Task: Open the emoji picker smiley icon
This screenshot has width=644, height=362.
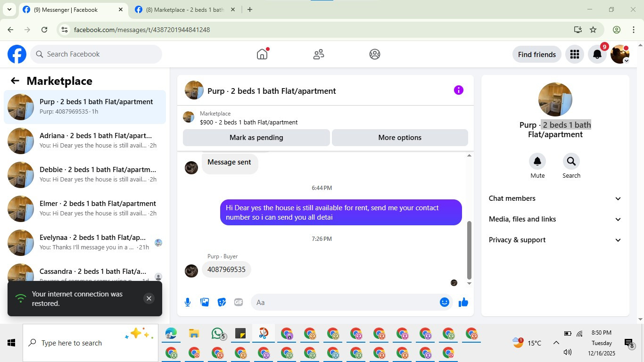Action: pyautogui.click(x=444, y=302)
